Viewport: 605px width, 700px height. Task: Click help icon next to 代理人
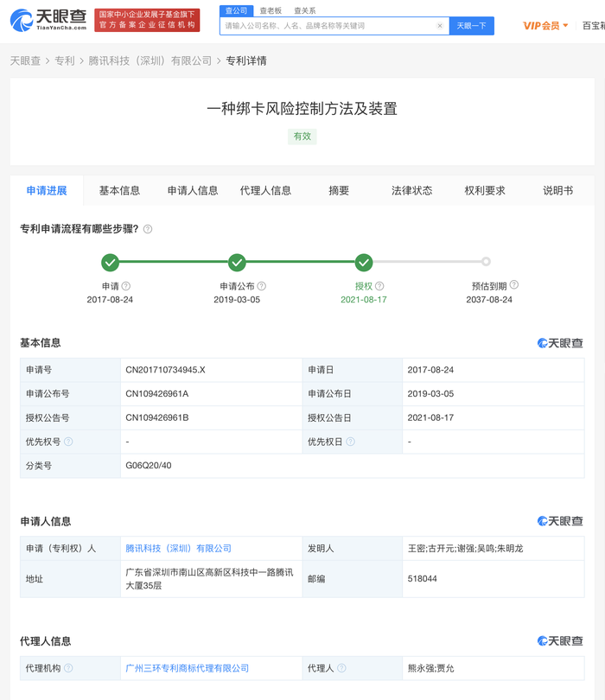[341, 668]
